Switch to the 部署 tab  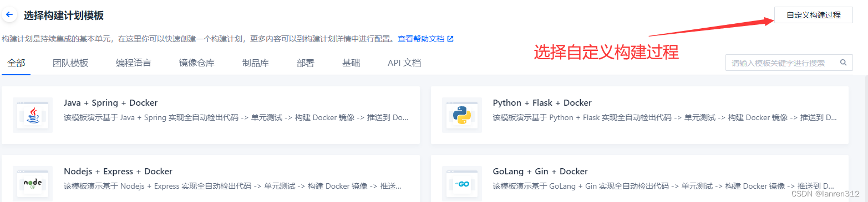(306, 63)
